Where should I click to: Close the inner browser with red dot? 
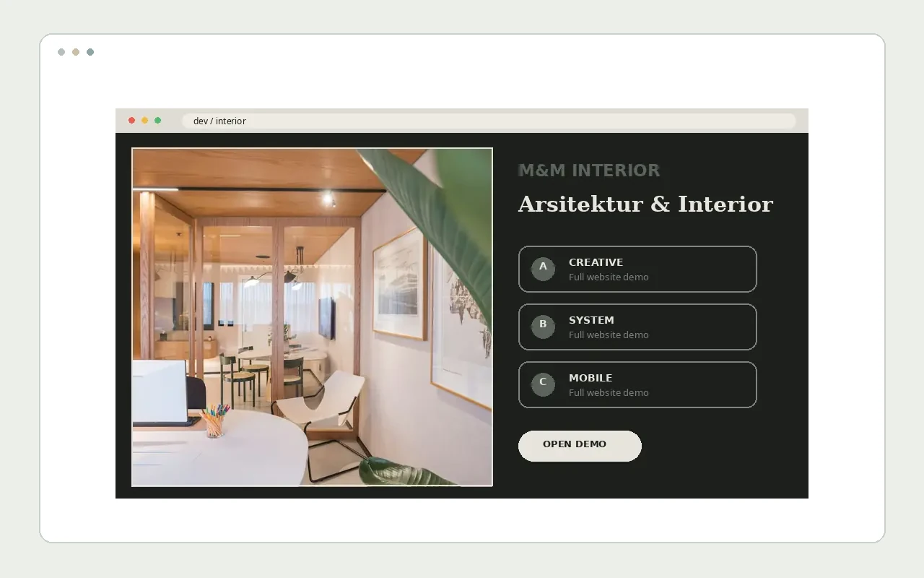click(x=131, y=121)
